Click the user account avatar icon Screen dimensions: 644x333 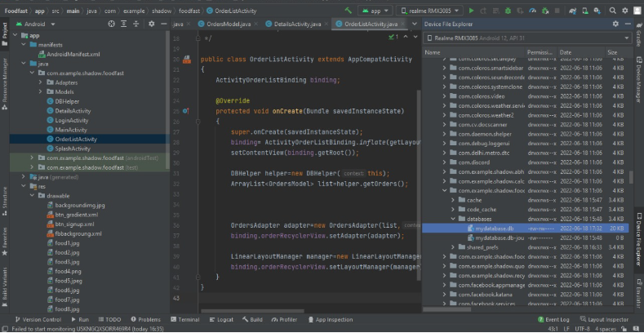[637, 11]
